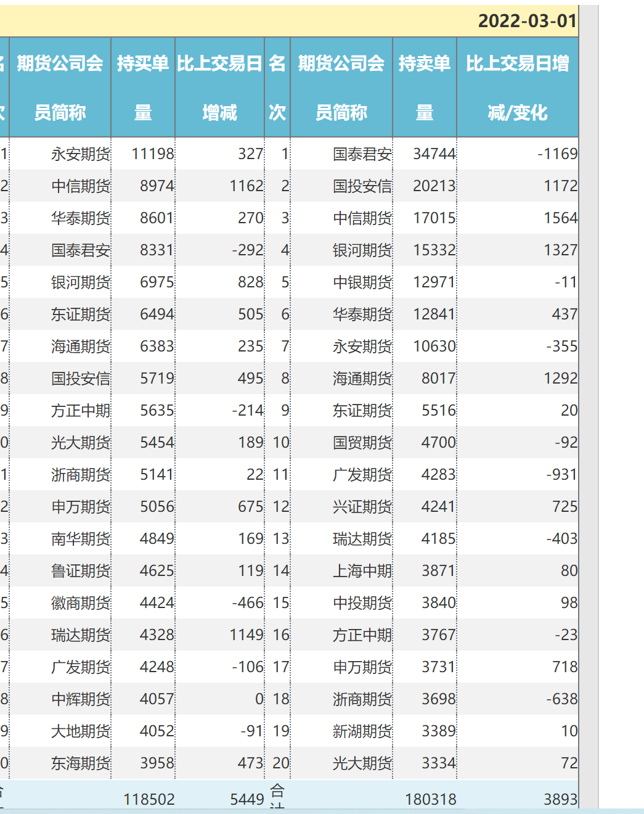Click the 上海中期 cell
Screen dimensions: 644x814
(341, 570)
